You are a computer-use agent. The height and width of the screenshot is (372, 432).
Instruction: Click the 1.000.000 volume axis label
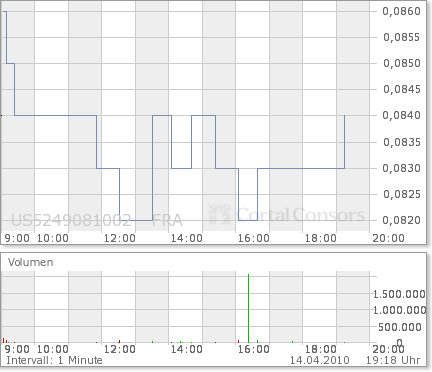[x=399, y=310]
